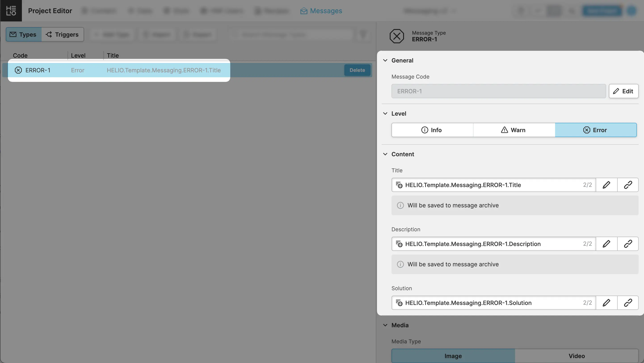Switch to the Triggers tab
Image resolution: width=644 pixels, height=363 pixels.
[62, 34]
